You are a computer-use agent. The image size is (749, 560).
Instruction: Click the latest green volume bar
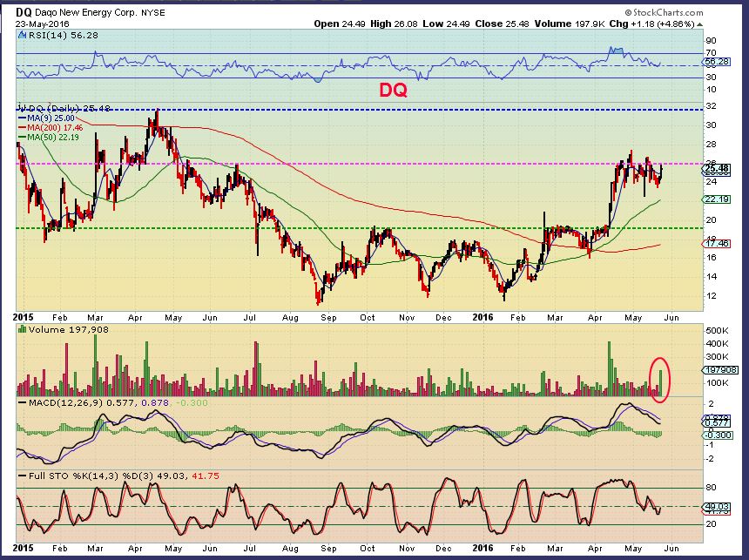click(x=661, y=382)
